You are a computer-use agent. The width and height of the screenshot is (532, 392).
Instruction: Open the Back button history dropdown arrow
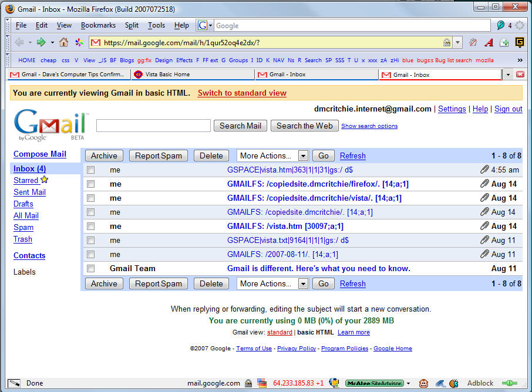(30, 43)
